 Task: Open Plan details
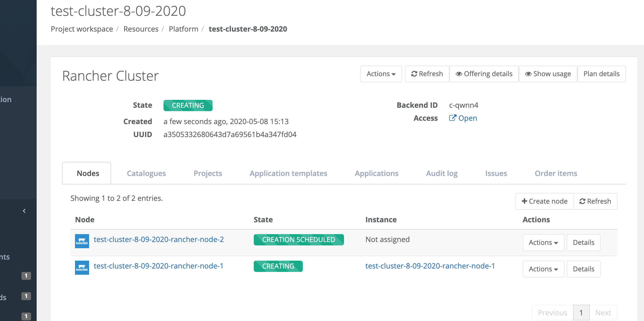[601, 74]
